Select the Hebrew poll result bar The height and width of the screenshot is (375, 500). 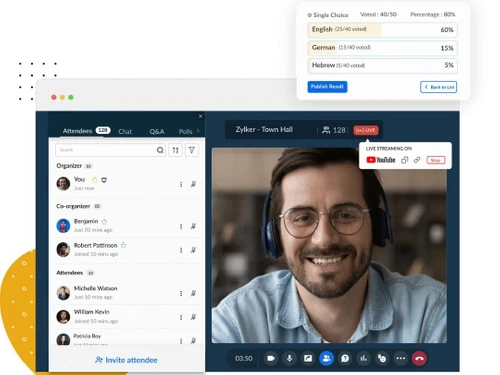coord(382,65)
